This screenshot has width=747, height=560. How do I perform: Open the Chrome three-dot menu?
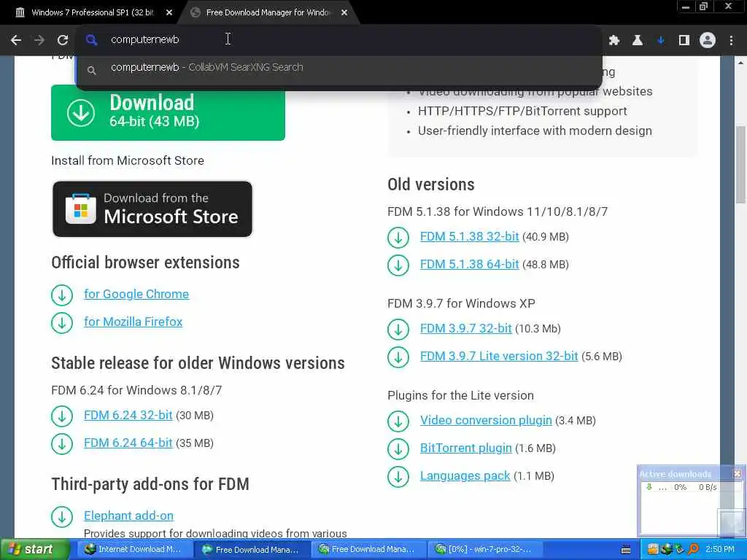(731, 41)
